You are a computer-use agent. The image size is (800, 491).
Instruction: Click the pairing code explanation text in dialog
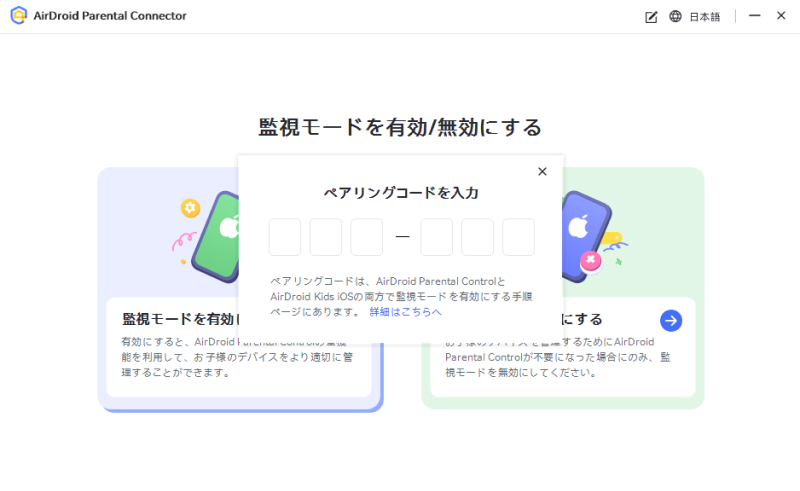click(401, 297)
